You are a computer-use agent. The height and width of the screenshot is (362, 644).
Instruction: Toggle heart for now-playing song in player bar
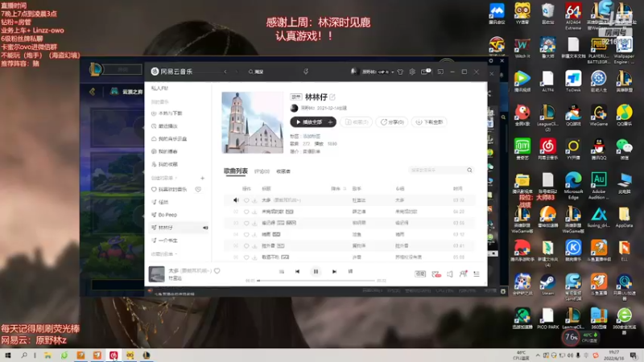coord(217,271)
